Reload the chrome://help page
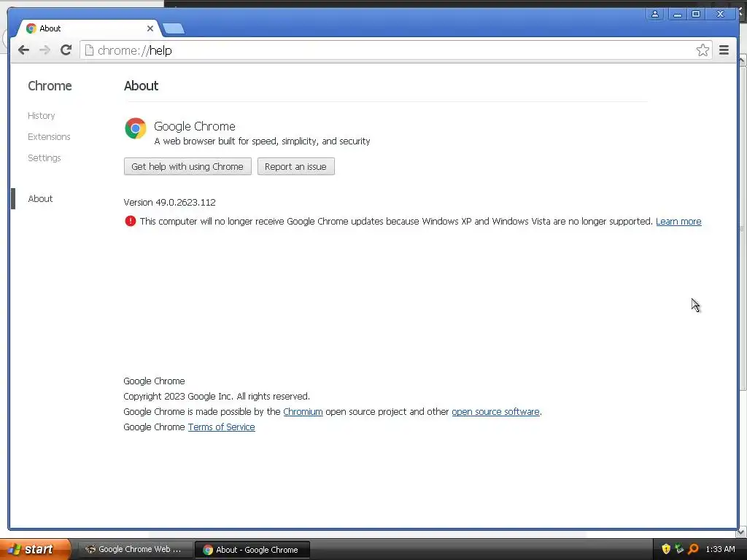747x560 pixels. click(66, 50)
